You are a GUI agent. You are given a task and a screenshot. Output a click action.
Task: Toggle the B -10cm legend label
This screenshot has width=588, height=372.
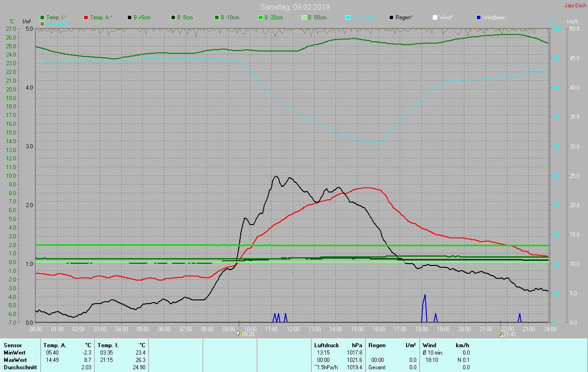pos(230,17)
